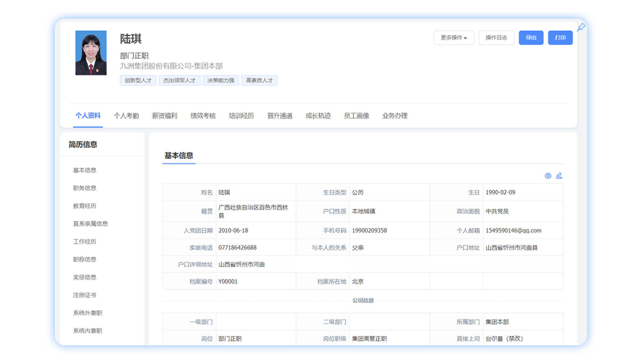Image resolution: width=642 pixels, height=364 pixels.
Task: Click the 简历信息 sidebar heading
Action: tap(83, 144)
